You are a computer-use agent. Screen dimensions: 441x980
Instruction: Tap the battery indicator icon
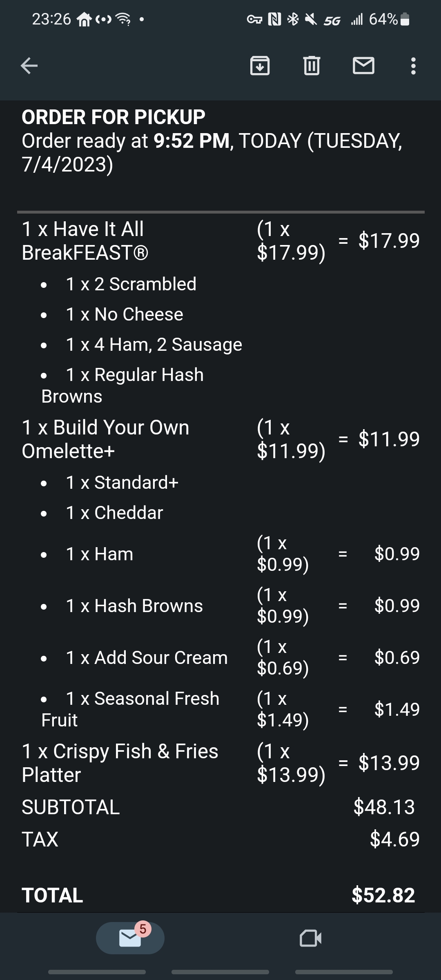(x=405, y=19)
